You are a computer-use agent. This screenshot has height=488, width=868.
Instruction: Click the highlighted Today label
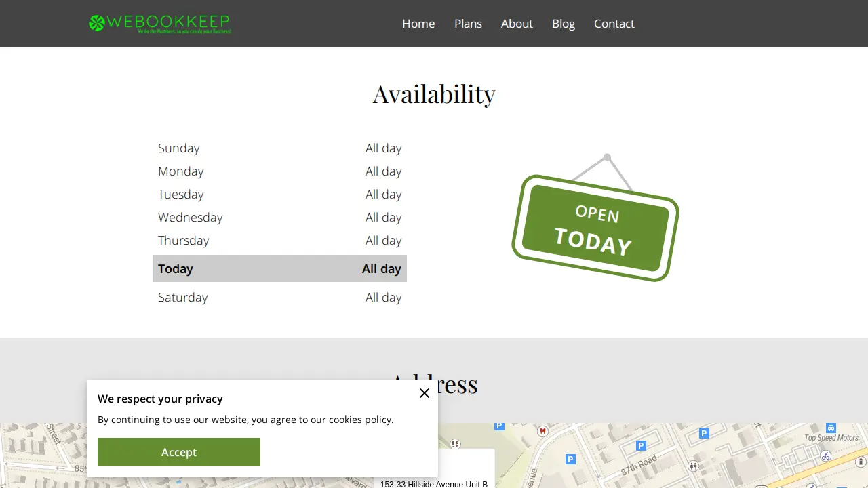pyautogui.click(x=176, y=269)
